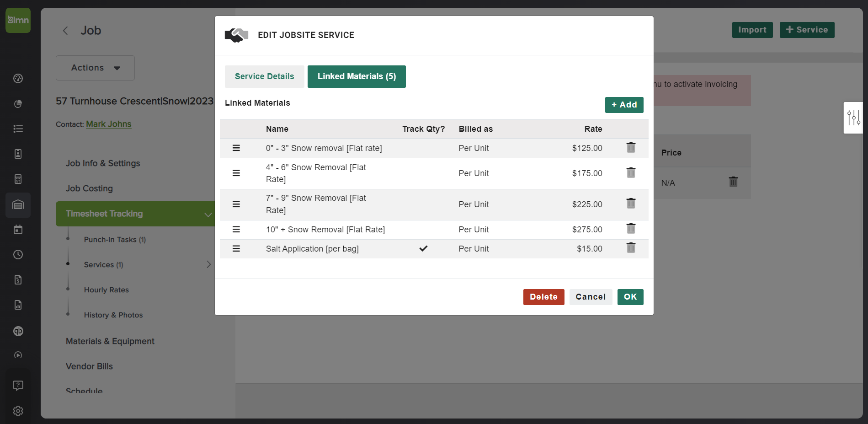
Task: Open the list icon in sidebar
Action: click(18, 129)
